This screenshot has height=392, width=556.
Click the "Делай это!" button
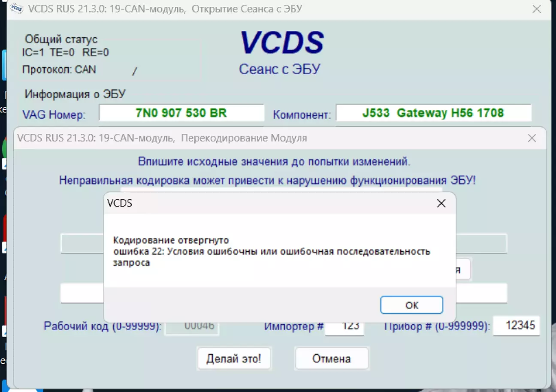[234, 359]
